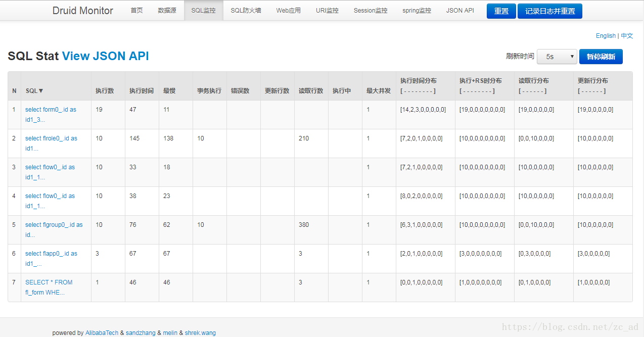This screenshot has height=337, width=644.
Task: Sort table by 执行数 column
Action: pos(105,91)
